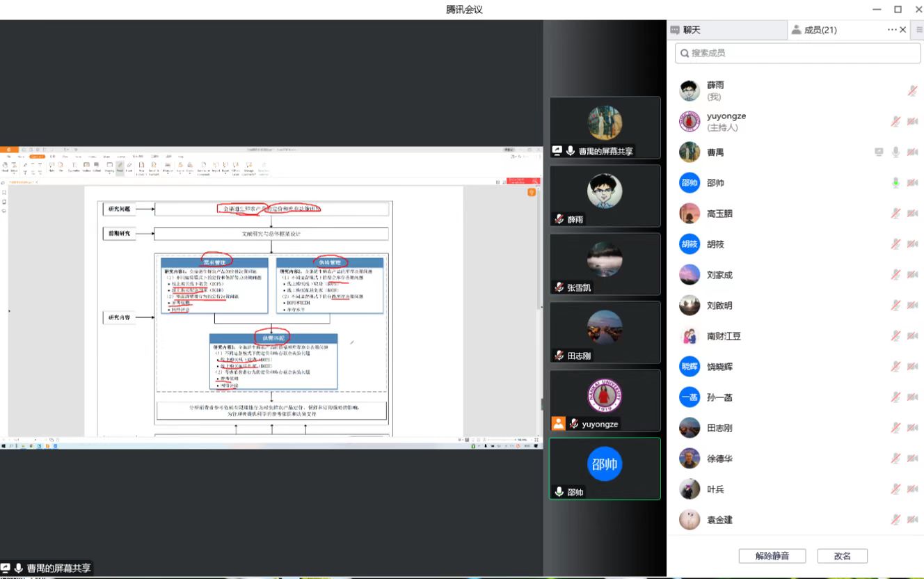Open the three-dot menu in members panel

[892, 30]
